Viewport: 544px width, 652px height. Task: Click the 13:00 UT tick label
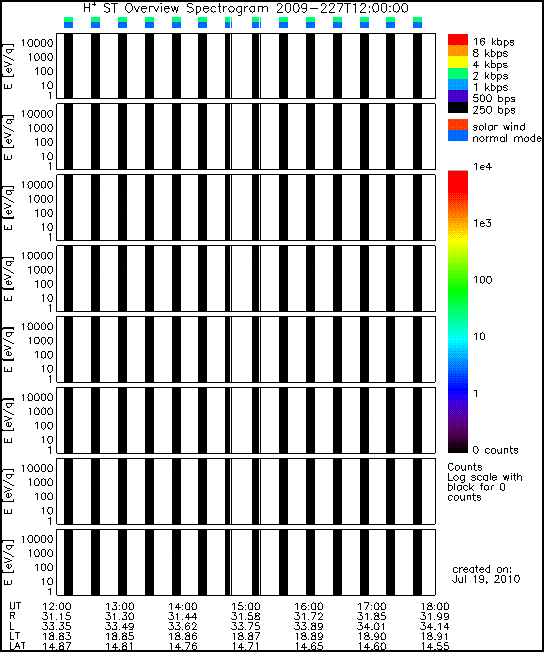tap(120, 607)
